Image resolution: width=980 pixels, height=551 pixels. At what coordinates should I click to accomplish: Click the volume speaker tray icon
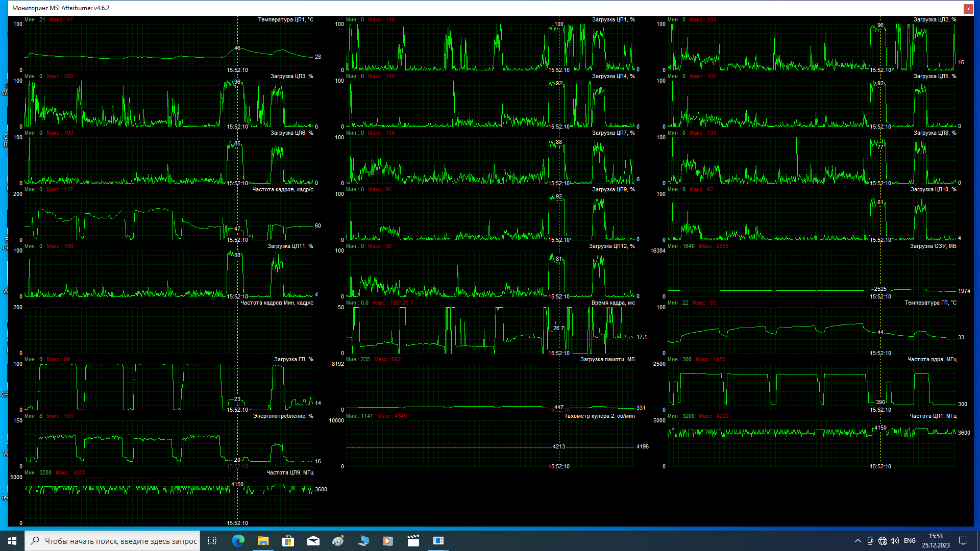(x=895, y=541)
